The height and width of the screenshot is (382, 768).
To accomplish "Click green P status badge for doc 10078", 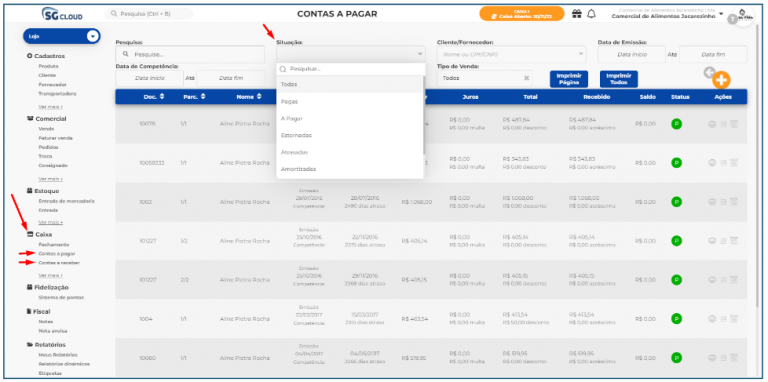I will tap(676, 124).
